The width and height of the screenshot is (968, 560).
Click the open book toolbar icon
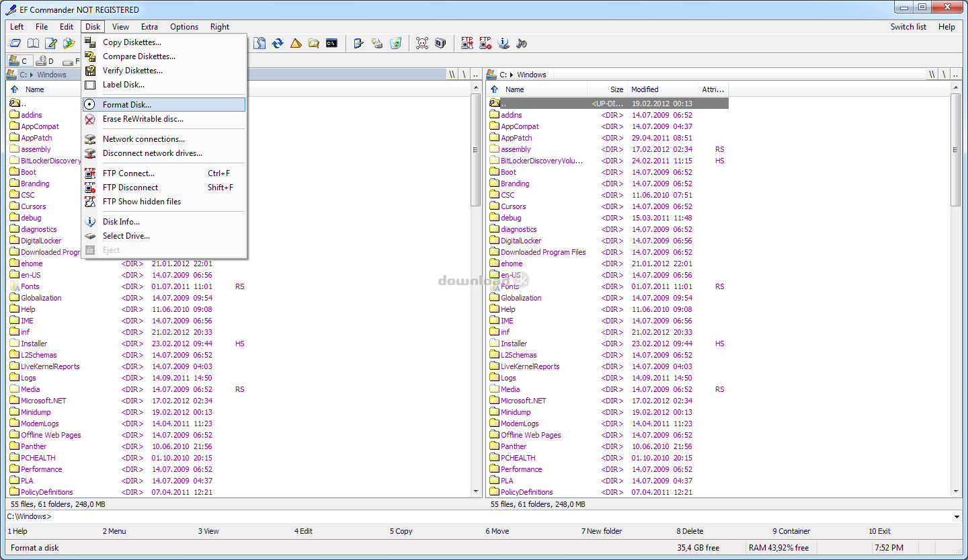[x=33, y=44]
